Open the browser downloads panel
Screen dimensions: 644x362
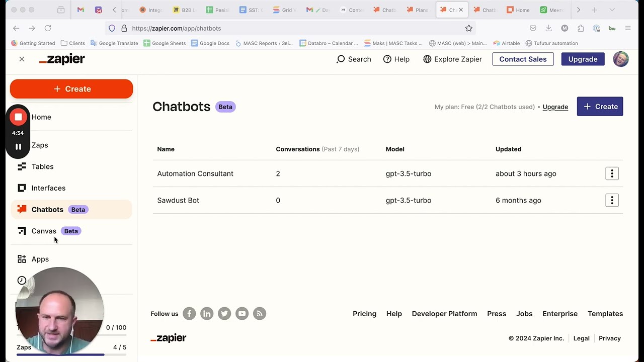pyautogui.click(x=548, y=28)
